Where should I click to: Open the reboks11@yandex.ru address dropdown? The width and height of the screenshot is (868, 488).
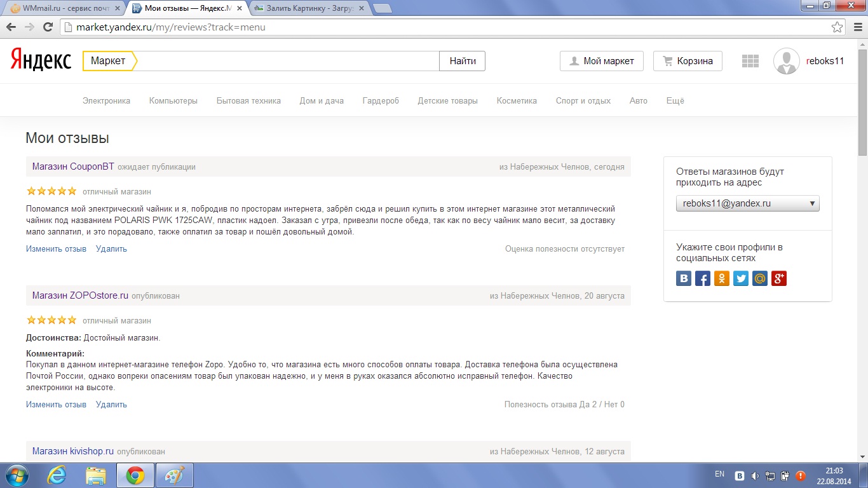(748, 203)
